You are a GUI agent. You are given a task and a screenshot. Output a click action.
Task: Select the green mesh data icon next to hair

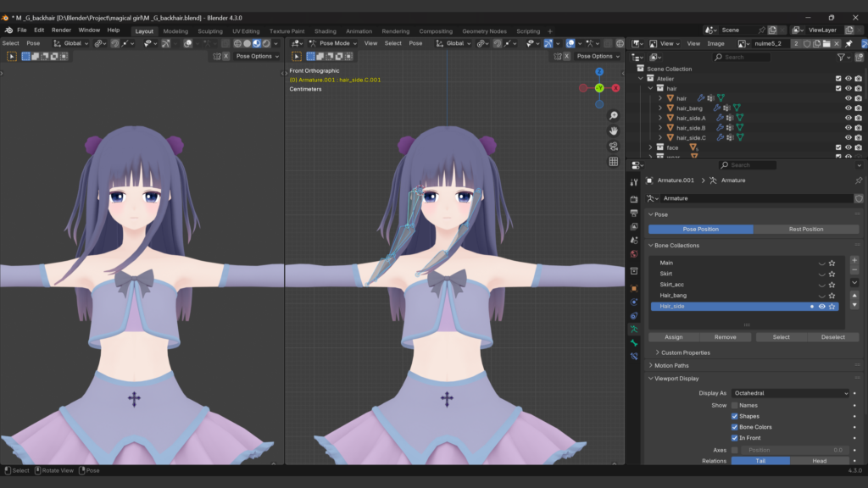tap(721, 98)
